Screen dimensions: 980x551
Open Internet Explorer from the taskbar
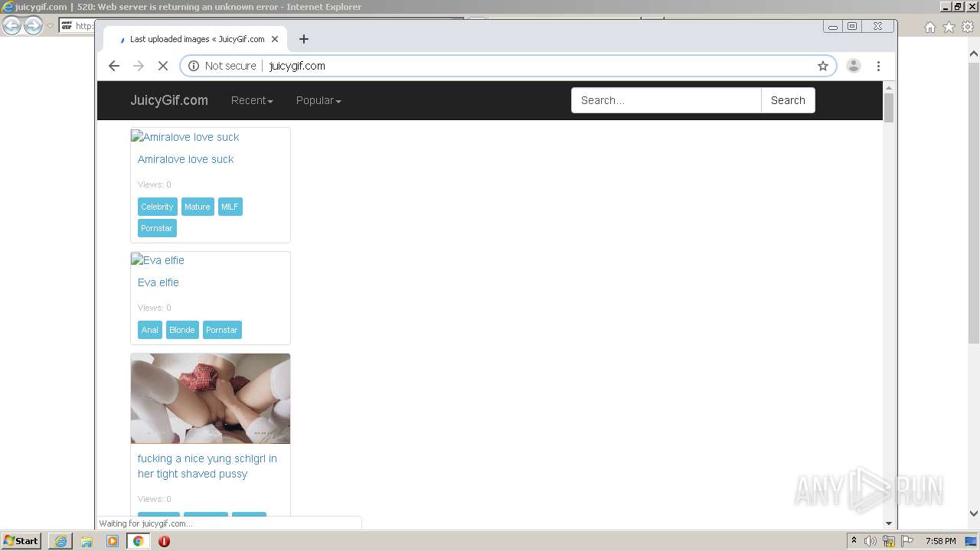[60, 541]
